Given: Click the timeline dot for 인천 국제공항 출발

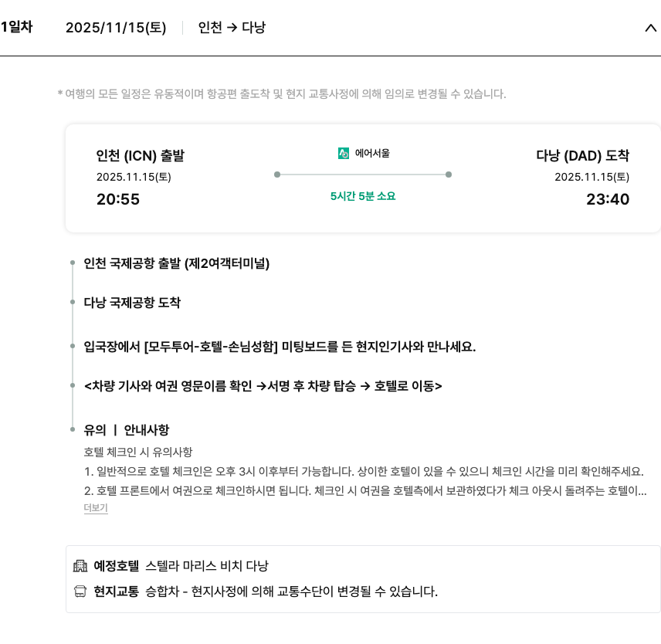Looking at the screenshot, I should (x=73, y=263).
